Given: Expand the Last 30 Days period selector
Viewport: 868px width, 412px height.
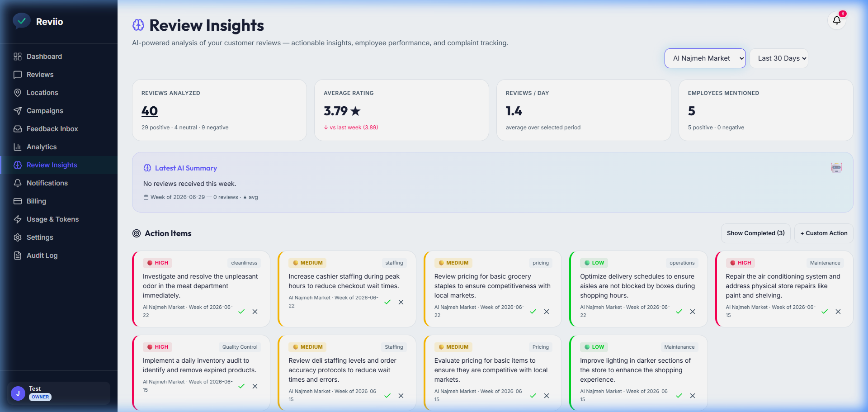Looking at the screenshot, I should (779, 58).
